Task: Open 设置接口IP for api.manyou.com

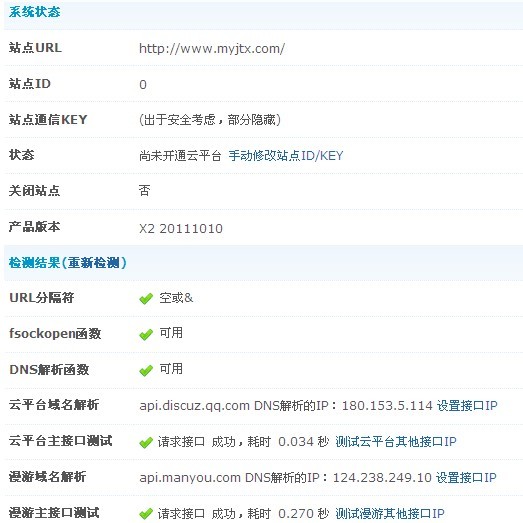Action: [x=466, y=477]
